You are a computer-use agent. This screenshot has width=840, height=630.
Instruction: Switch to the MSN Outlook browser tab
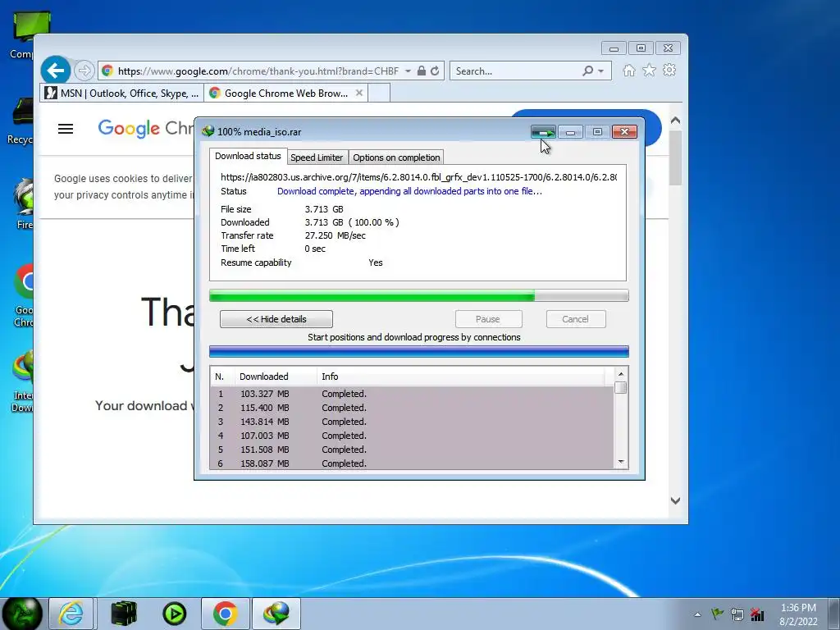121,94
